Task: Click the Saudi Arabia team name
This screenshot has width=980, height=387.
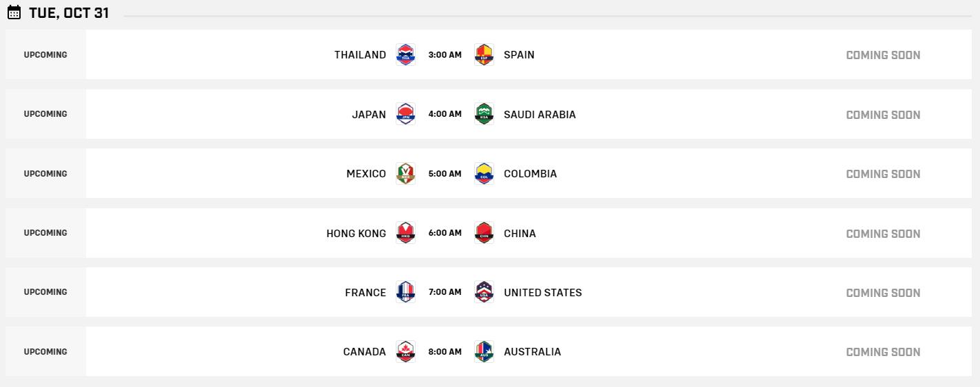Action: click(x=540, y=115)
